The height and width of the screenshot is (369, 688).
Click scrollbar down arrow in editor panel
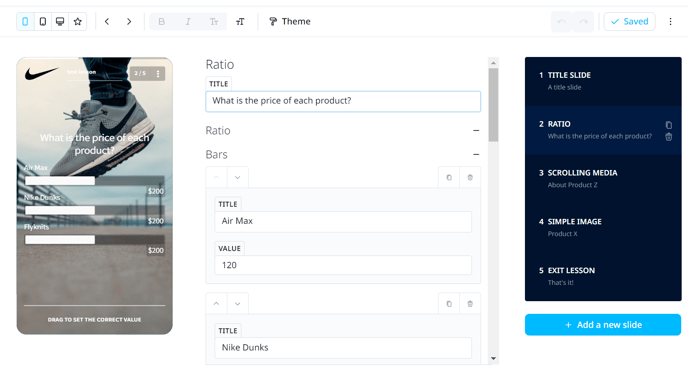click(494, 358)
